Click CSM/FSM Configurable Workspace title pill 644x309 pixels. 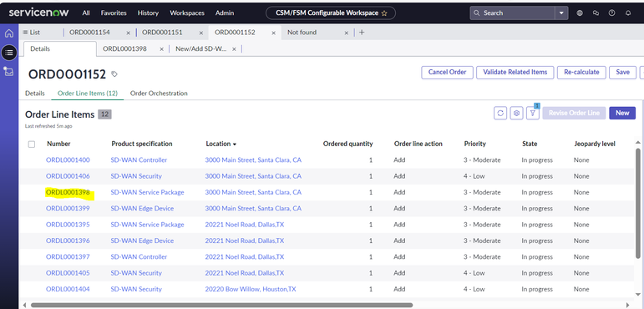point(331,13)
